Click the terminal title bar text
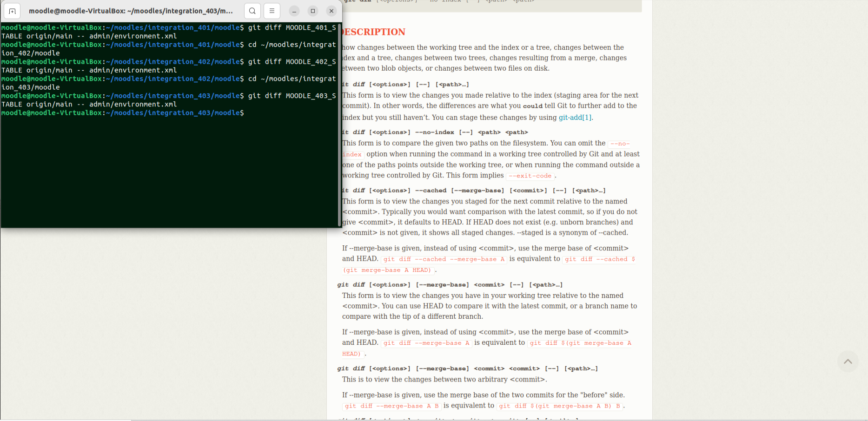Image resolution: width=868 pixels, height=421 pixels. click(131, 11)
